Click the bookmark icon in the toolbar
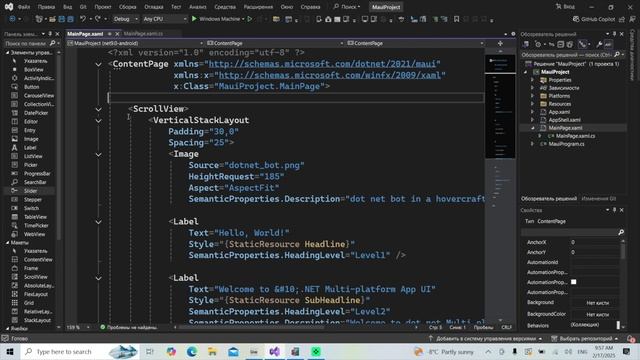Screen dimensions: 640x360 456,19
